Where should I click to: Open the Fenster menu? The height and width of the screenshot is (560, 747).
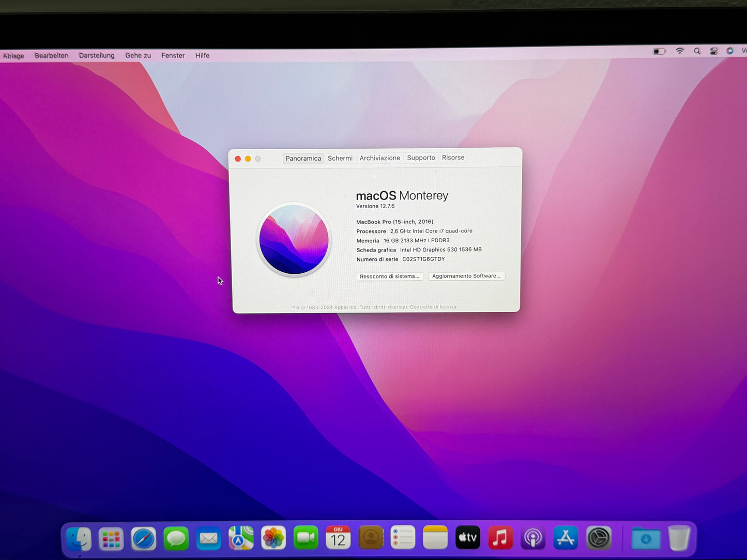pyautogui.click(x=173, y=55)
